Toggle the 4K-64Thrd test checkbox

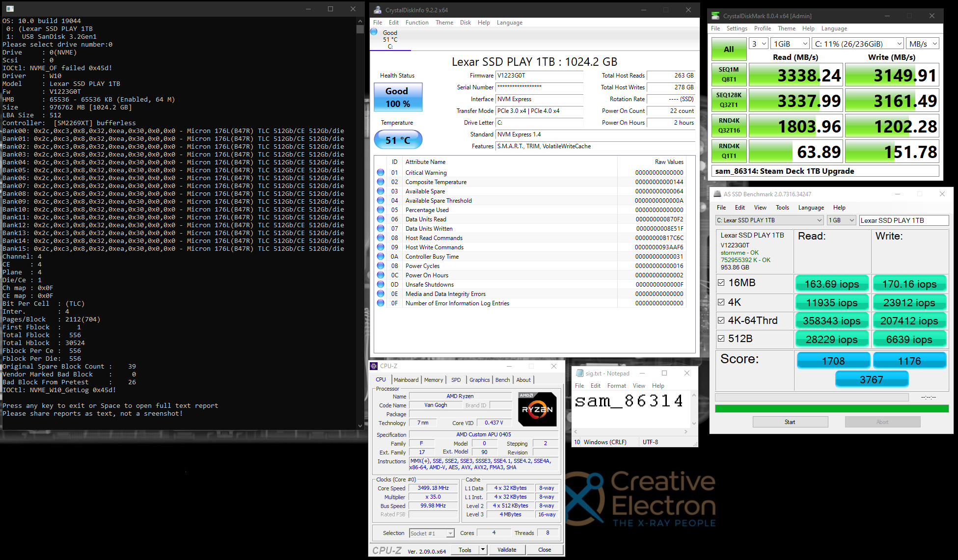pyautogui.click(x=721, y=320)
